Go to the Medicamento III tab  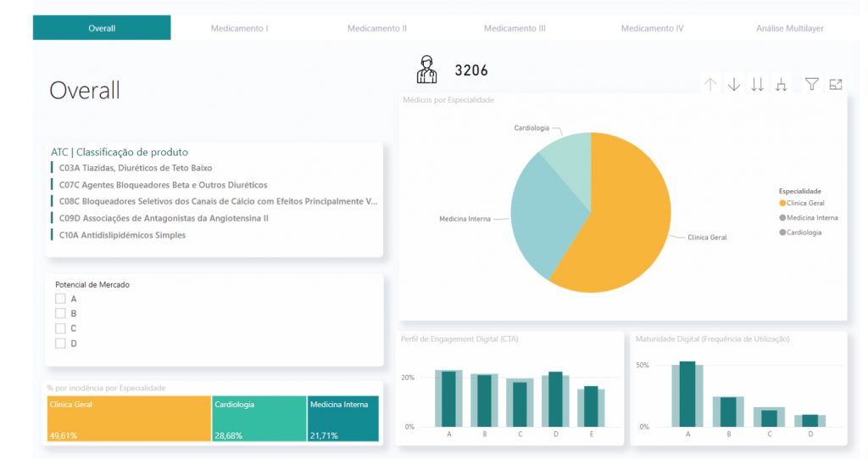pos(515,28)
